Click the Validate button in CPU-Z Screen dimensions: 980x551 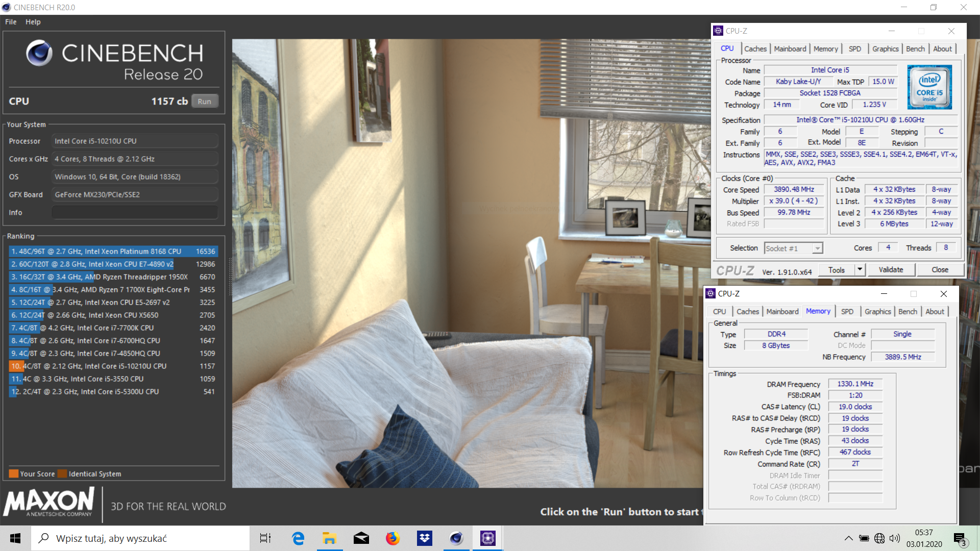click(891, 270)
